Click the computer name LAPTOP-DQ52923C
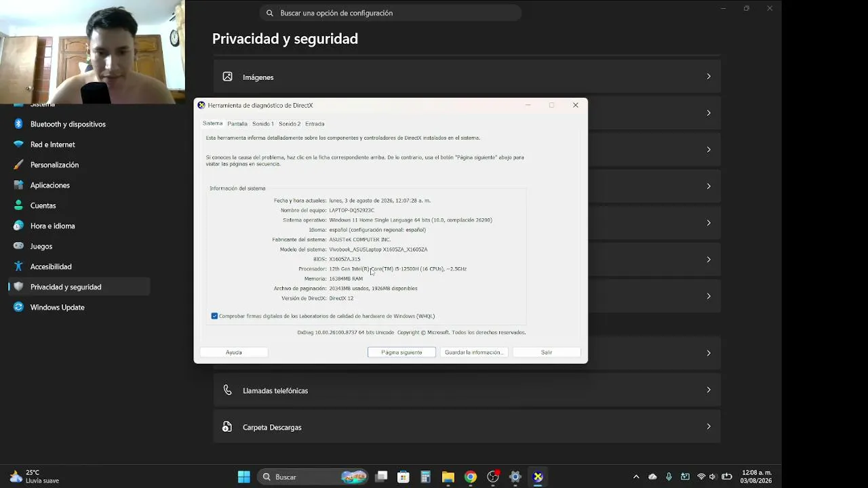868x488 pixels. tap(351, 210)
